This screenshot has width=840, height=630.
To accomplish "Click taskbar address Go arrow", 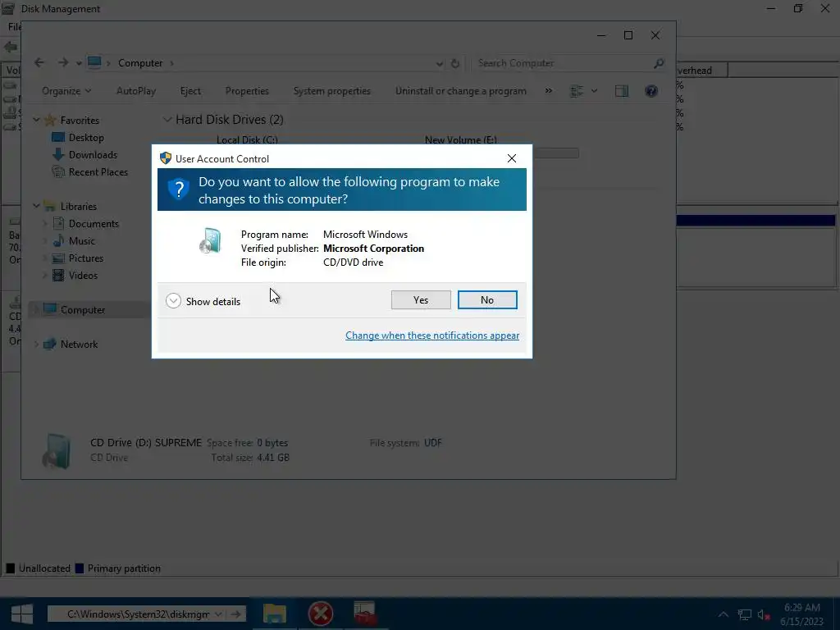I will [x=235, y=614].
